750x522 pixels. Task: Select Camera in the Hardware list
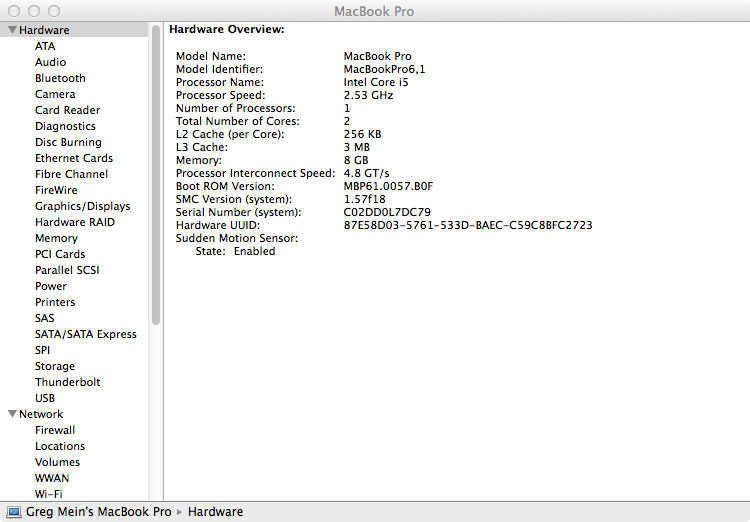tap(55, 94)
